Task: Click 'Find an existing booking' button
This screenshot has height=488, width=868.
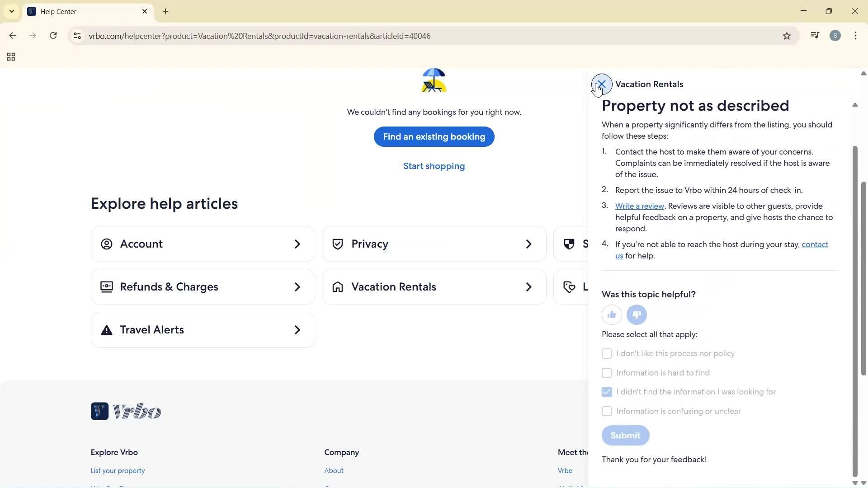Action: tap(434, 136)
